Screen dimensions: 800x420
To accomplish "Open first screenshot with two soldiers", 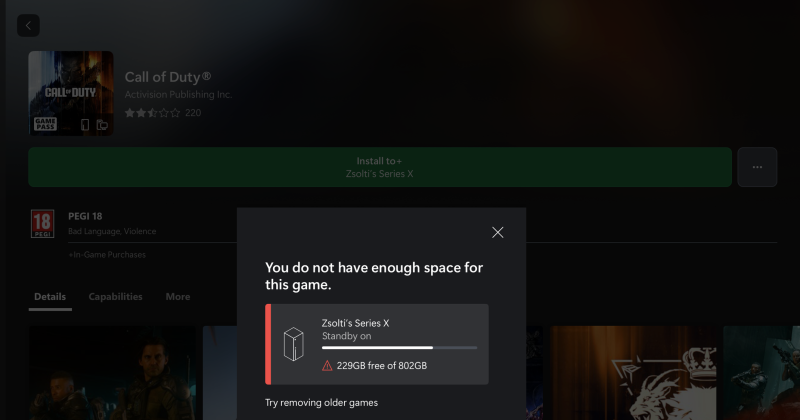I will (112, 373).
